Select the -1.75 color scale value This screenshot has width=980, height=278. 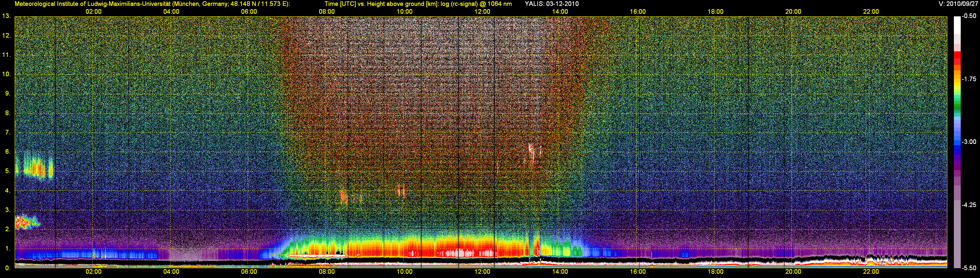pos(969,79)
